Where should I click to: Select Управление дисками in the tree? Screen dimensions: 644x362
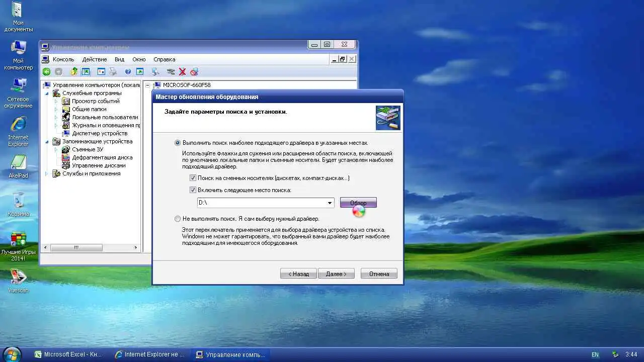pyautogui.click(x=99, y=165)
